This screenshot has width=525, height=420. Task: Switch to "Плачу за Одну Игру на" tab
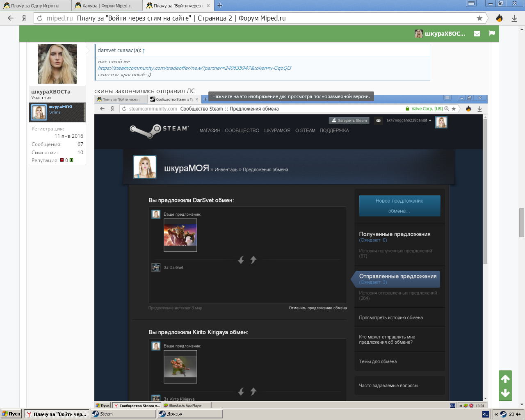[35, 6]
